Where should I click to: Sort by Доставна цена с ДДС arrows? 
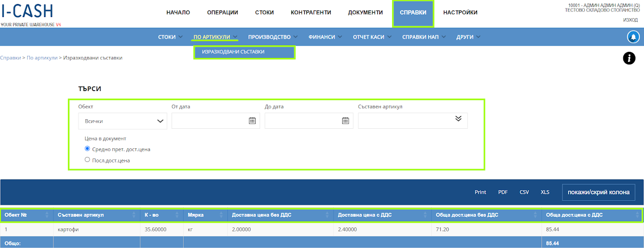pos(426,215)
